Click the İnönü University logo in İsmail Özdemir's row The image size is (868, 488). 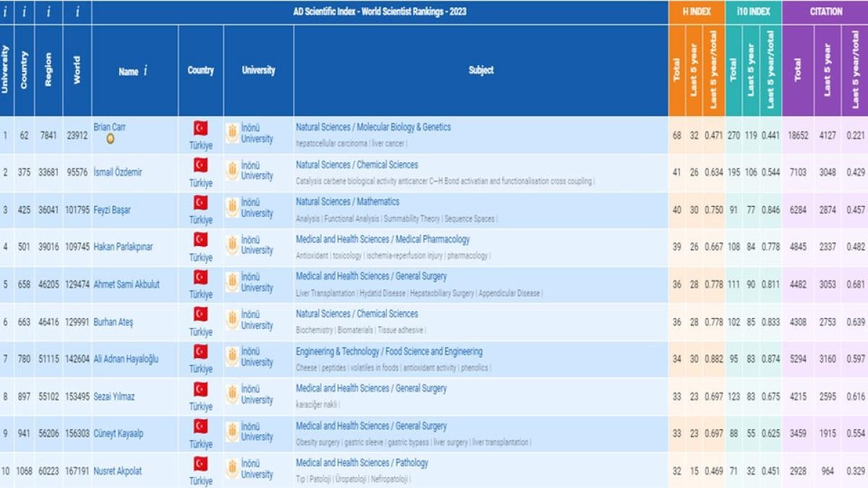[232, 171]
